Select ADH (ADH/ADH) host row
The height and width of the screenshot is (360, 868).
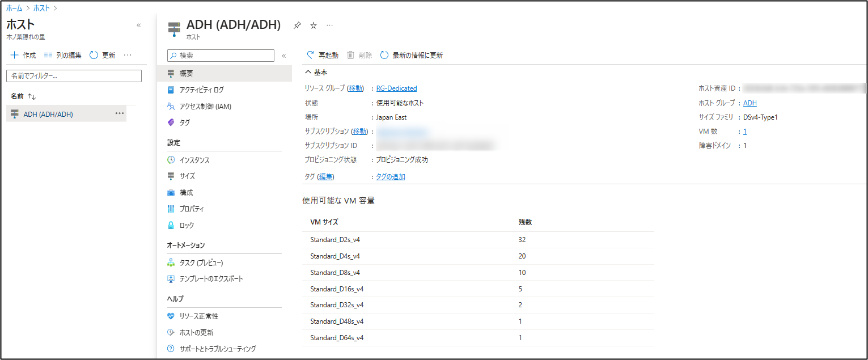click(66, 114)
